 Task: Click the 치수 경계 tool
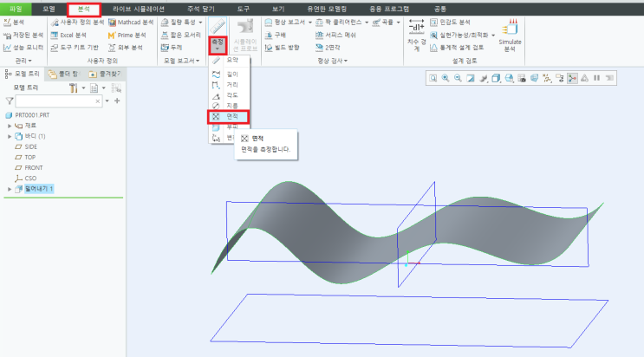[416, 35]
